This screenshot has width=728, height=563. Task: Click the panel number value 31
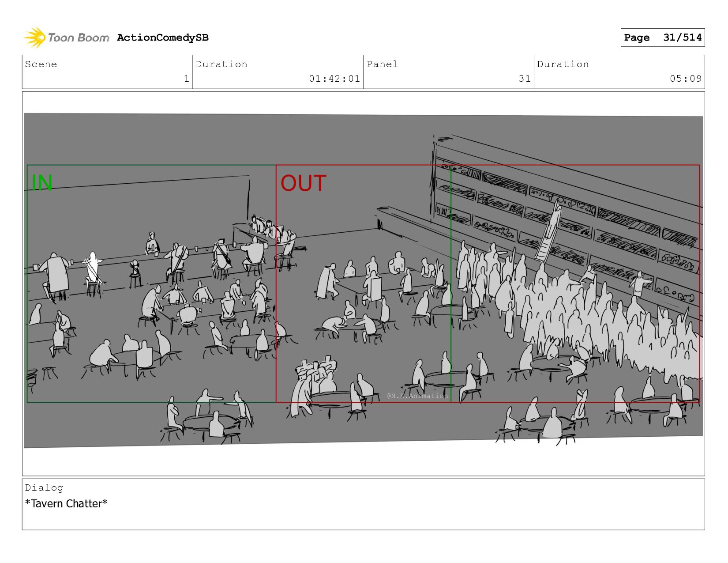point(525,79)
